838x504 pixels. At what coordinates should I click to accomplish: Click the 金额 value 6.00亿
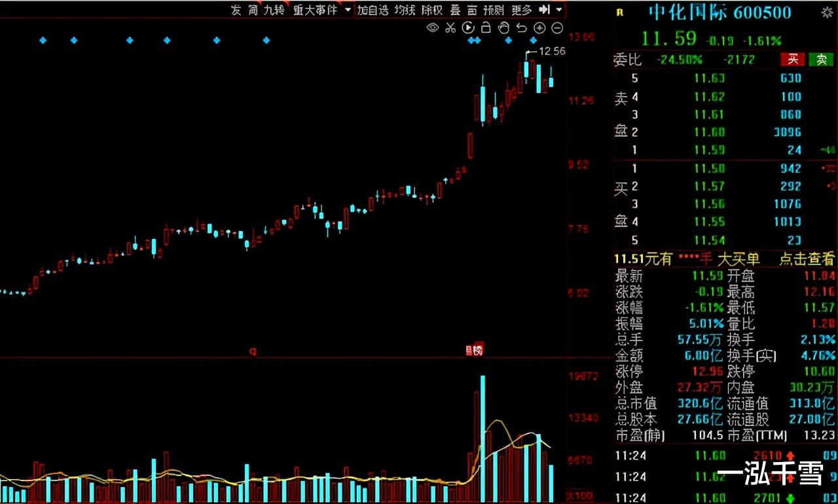704,355
